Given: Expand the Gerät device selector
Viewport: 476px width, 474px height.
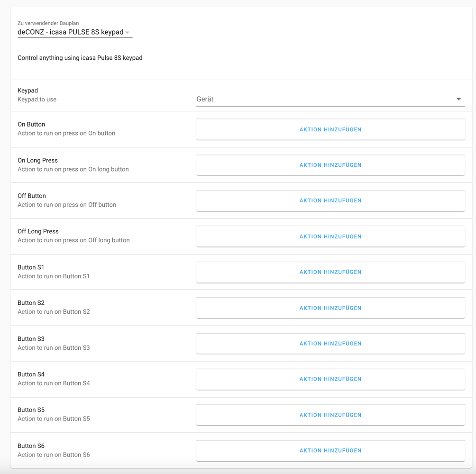Looking at the screenshot, I should [330, 99].
